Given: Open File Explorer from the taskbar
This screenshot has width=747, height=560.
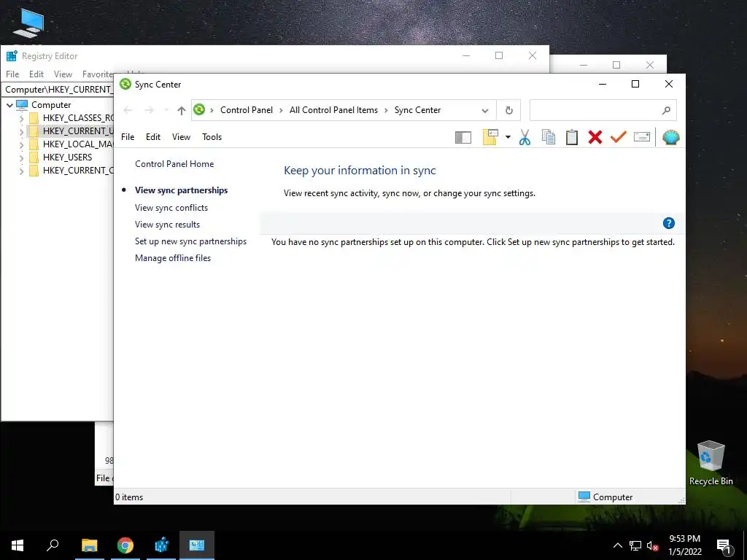Looking at the screenshot, I should [x=89, y=545].
